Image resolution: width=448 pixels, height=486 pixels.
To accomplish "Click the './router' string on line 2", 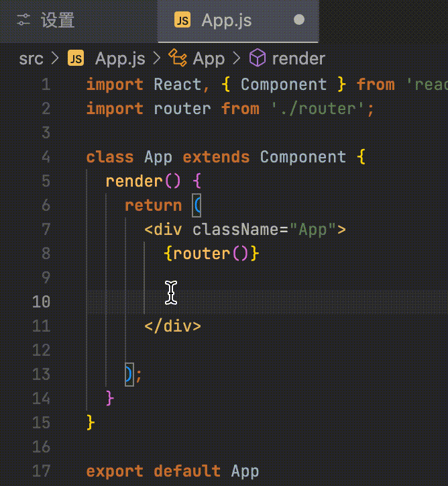I will [318, 109].
